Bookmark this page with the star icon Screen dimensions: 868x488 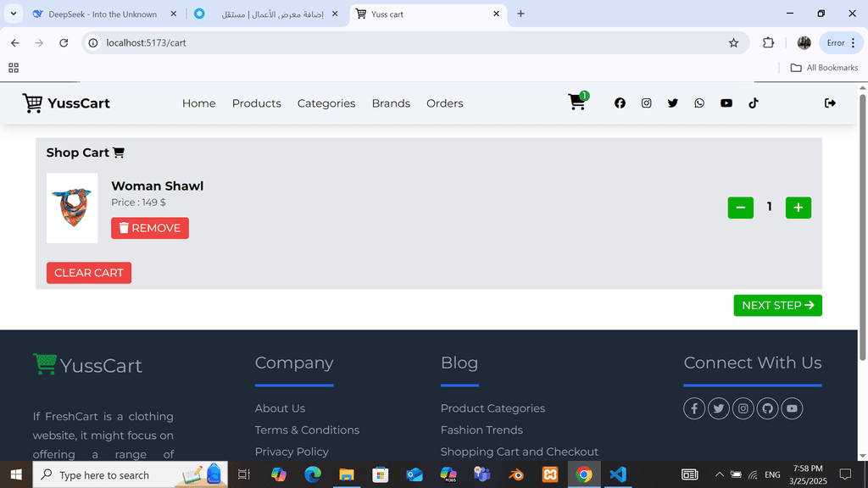coord(733,42)
